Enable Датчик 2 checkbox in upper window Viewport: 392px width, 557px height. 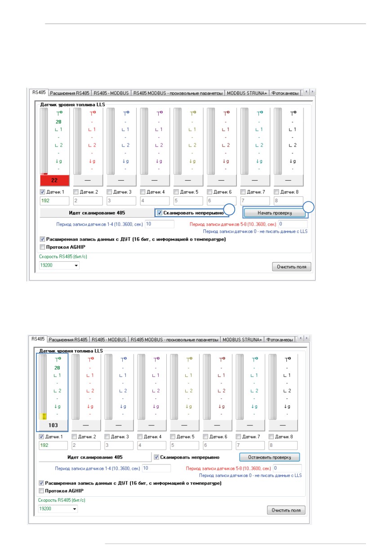coord(76,192)
